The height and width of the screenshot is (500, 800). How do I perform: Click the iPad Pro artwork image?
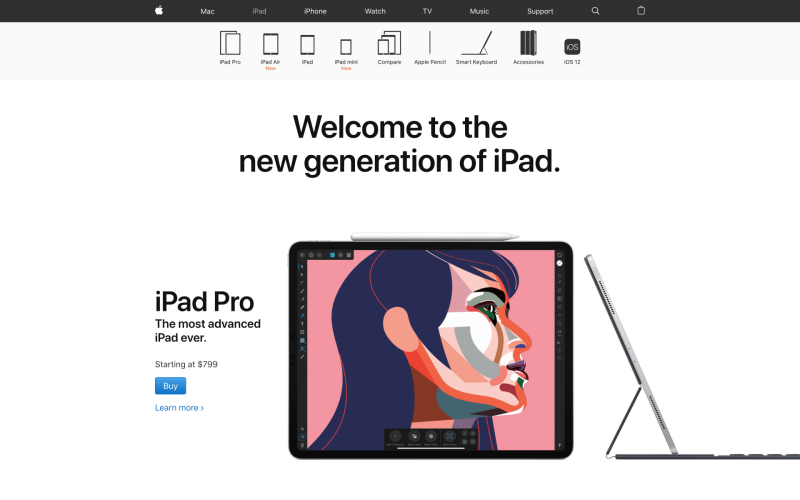tap(431, 350)
